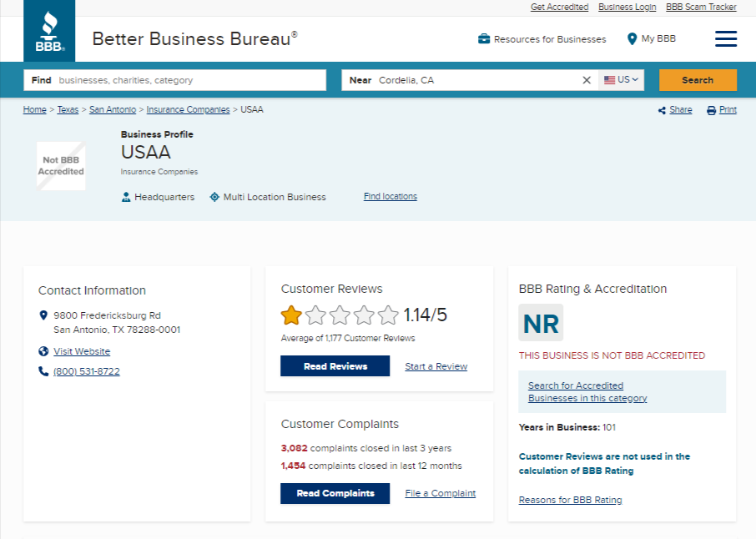Open the Visit Website link

click(82, 351)
